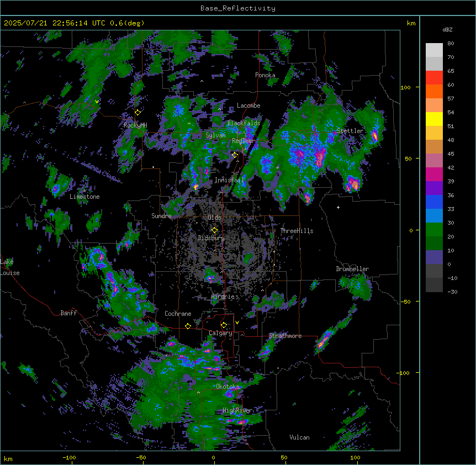The height and width of the screenshot is (465, 476).
Task: Click the Ponoka city label
Action: [265, 75]
